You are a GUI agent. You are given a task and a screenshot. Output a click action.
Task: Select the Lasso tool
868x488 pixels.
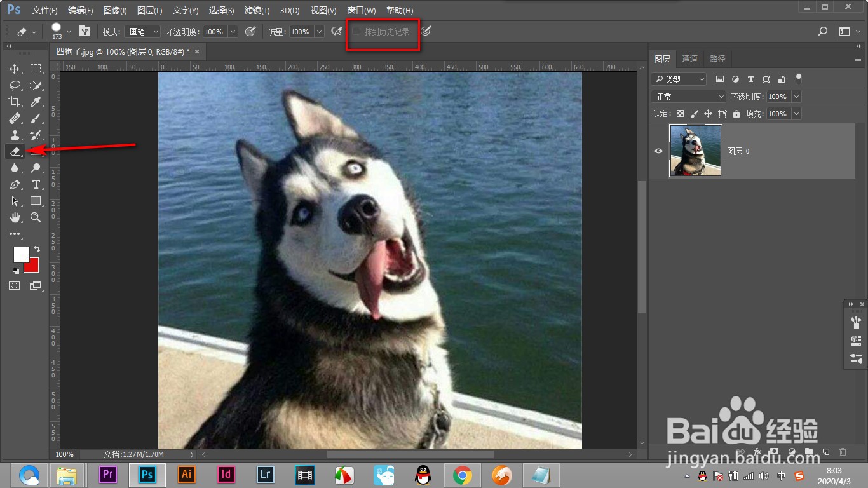tap(14, 85)
